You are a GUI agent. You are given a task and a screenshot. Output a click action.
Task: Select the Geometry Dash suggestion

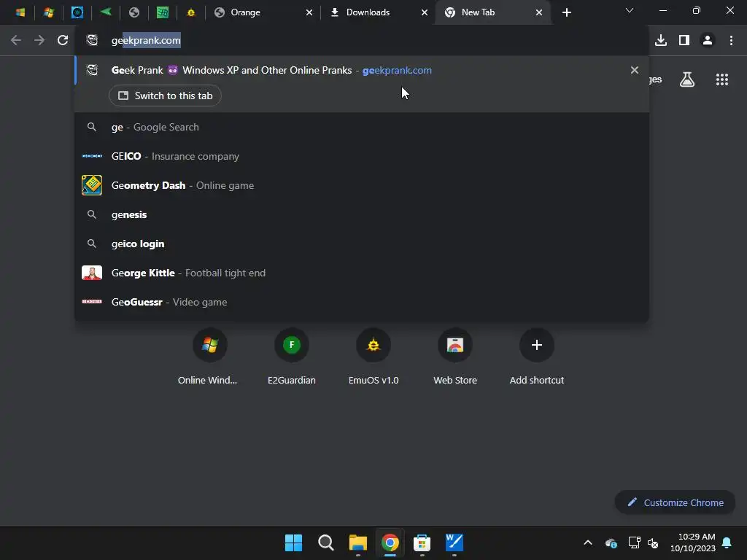(362, 185)
